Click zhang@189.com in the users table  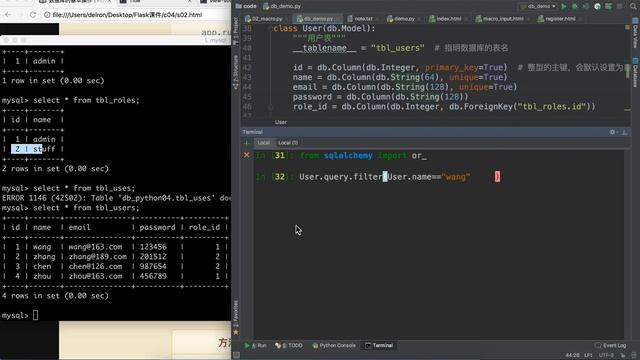[x=98, y=256]
